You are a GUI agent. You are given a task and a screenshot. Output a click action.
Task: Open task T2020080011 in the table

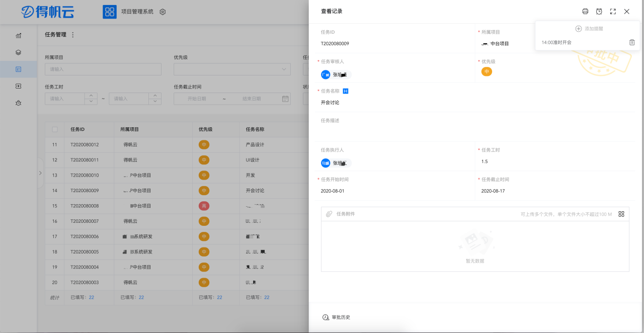click(x=85, y=160)
